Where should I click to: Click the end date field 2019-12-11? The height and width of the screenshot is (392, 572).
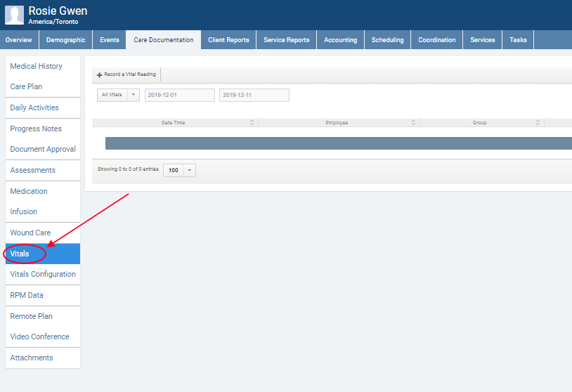click(x=254, y=95)
